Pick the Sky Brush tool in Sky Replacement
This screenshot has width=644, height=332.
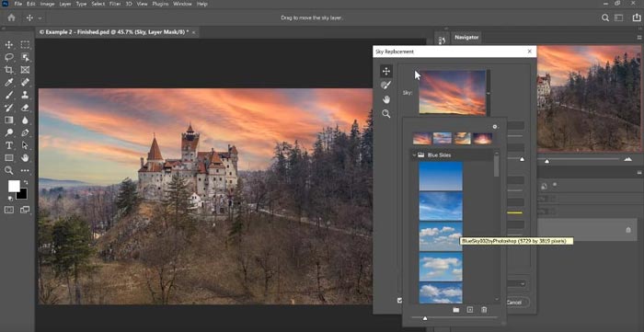click(386, 86)
